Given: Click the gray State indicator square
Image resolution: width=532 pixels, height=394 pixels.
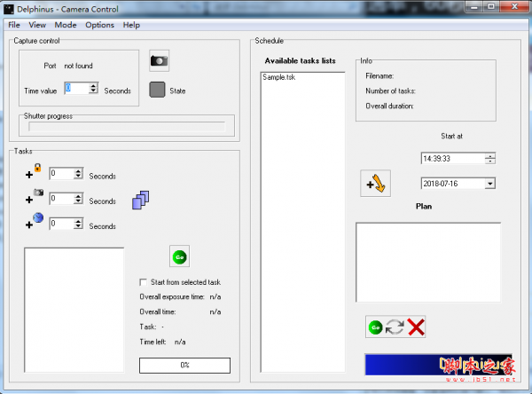Looking at the screenshot, I should pos(157,90).
